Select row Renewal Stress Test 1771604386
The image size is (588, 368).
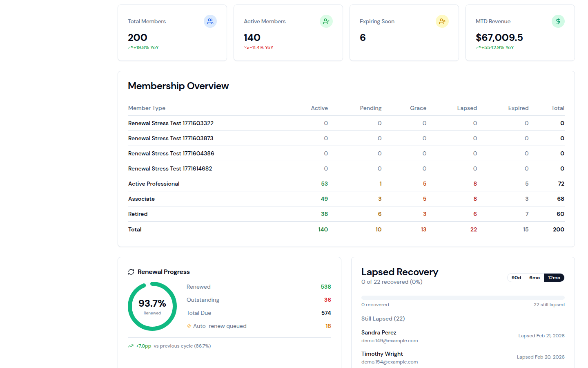coord(346,153)
